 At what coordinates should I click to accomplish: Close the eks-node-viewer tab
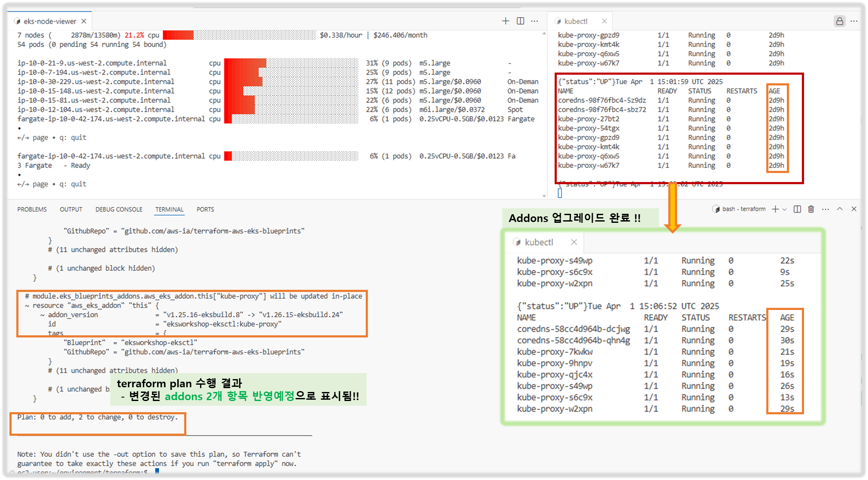coord(84,21)
